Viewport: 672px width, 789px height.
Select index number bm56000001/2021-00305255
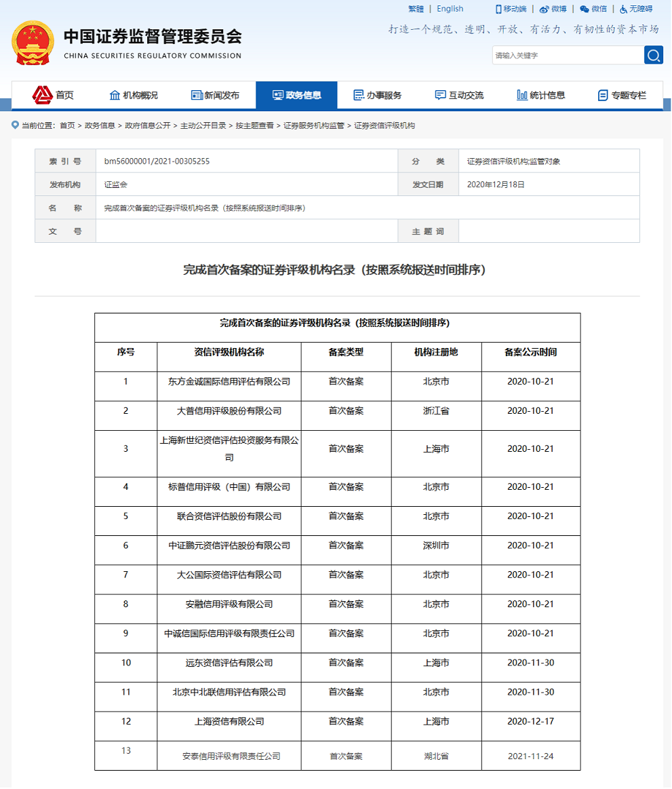157,161
